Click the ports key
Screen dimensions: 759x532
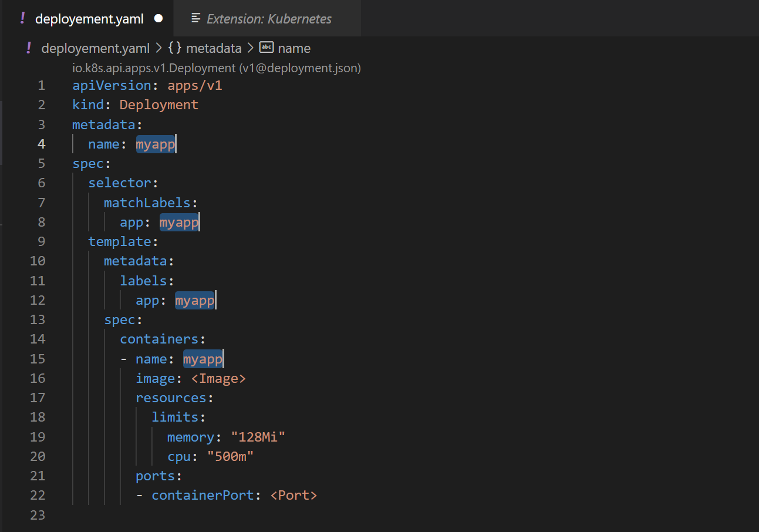click(155, 476)
